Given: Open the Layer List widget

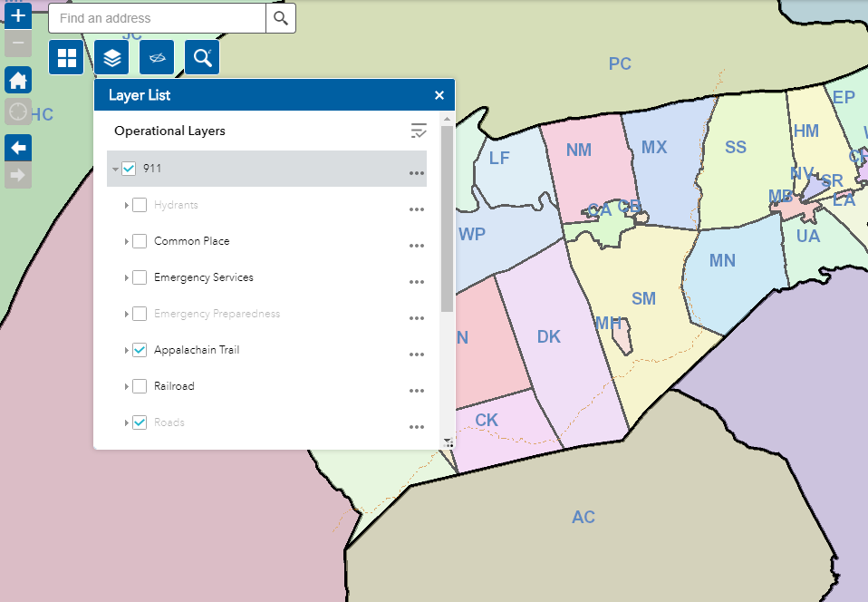Looking at the screenshot, I should (x=111, y=57).
